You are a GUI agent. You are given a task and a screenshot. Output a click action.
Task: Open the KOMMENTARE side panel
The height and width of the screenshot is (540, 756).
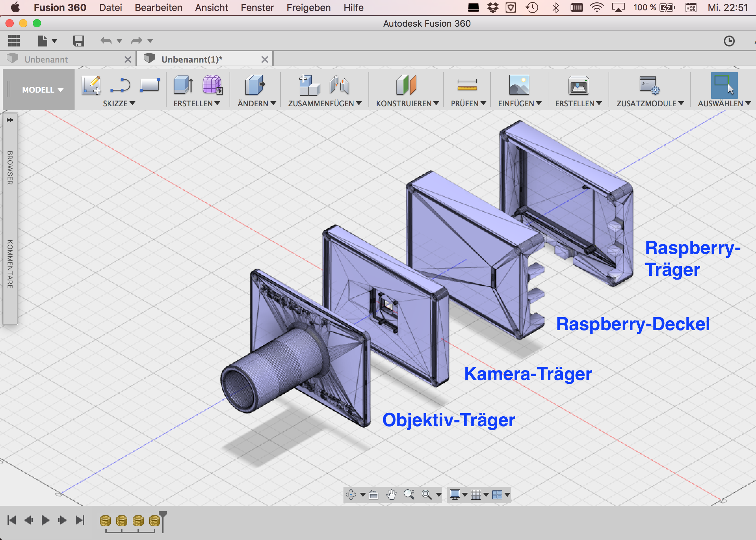10,264
